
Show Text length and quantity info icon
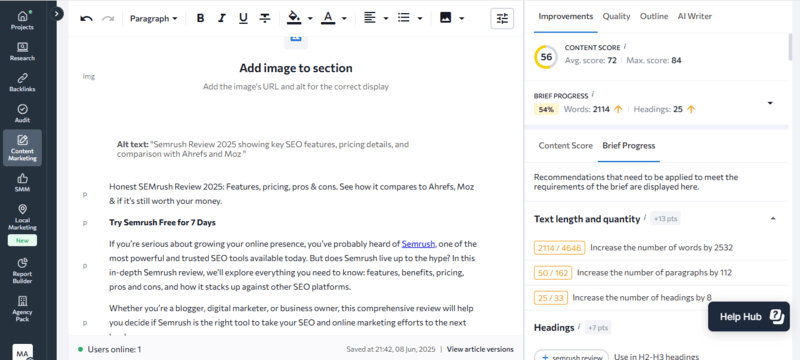[x=645, y=218]
